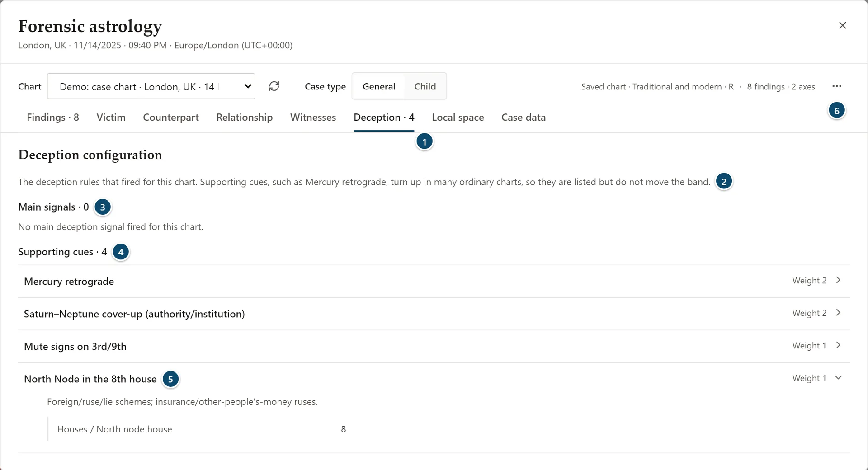Expand the Mute signs on 3rd/9th chevron

click(x=838, y=345)
